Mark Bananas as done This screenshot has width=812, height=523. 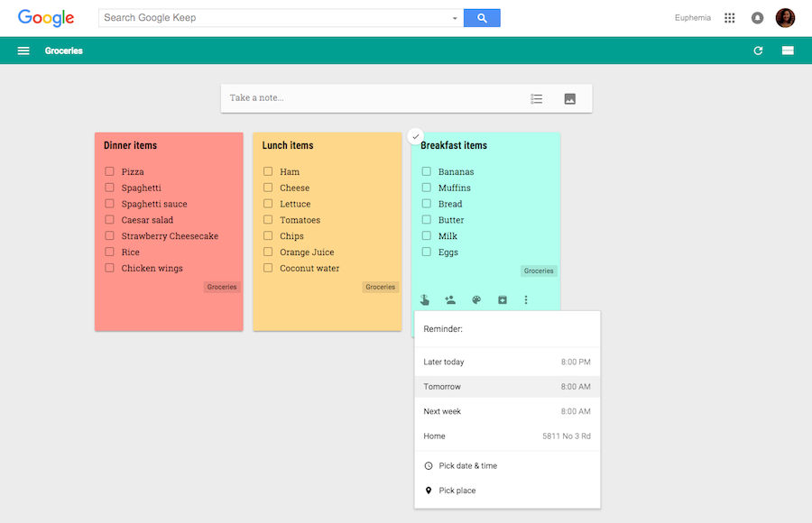427,171
